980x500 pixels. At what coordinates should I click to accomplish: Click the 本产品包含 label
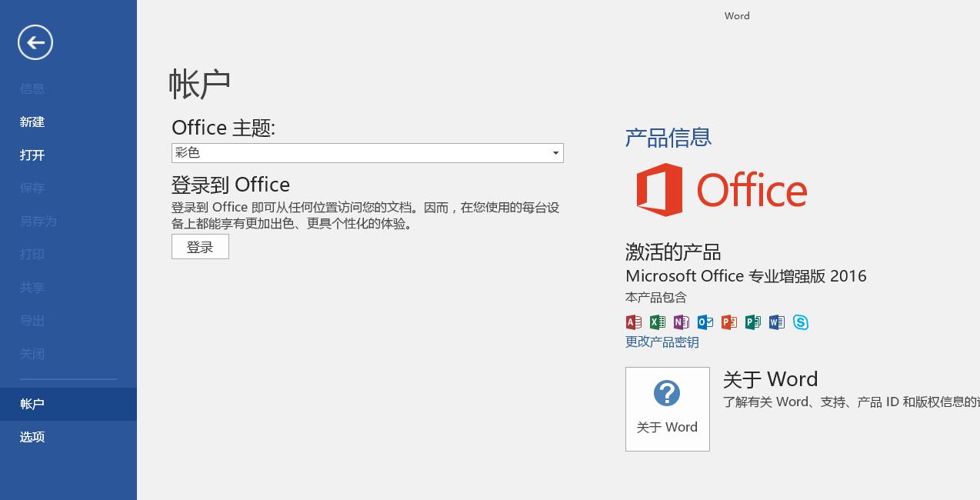coord(656,297)
